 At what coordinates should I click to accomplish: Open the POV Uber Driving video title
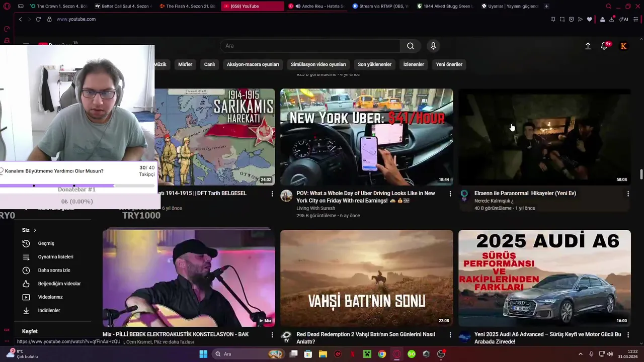[x=366, y=197]
